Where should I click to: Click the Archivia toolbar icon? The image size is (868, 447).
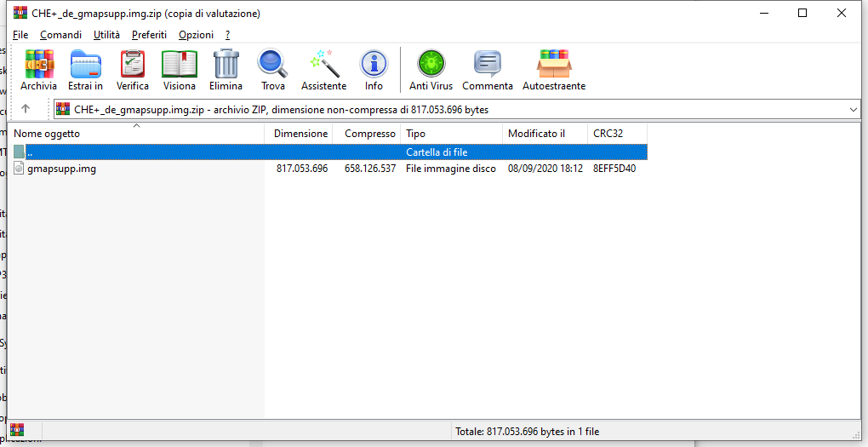pos(38,70)
